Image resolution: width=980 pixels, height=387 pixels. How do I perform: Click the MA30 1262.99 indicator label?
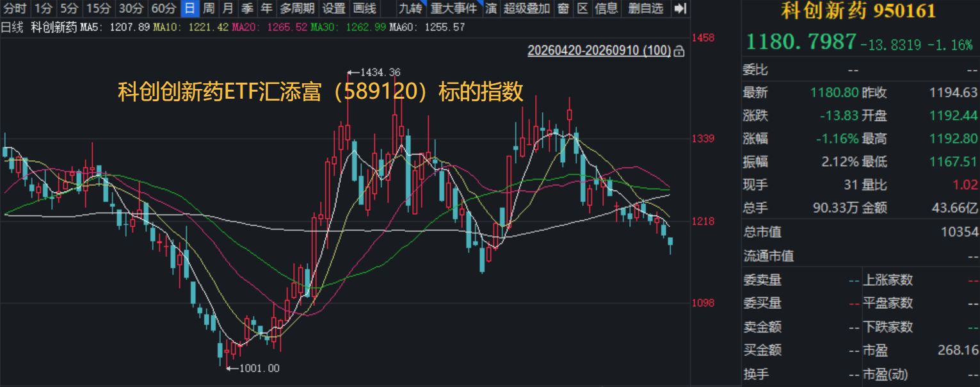tap(349, 28)
